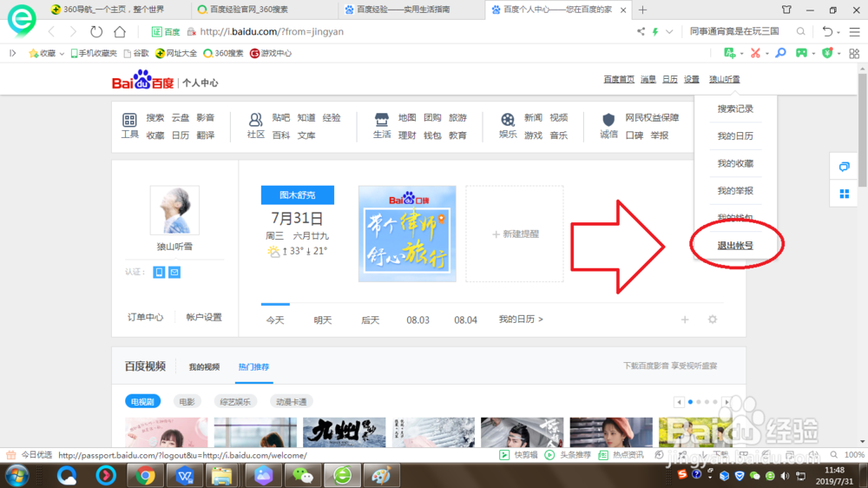Click the green shield wallet icon
Screen dimensions: 868x488
coord(827,53)
